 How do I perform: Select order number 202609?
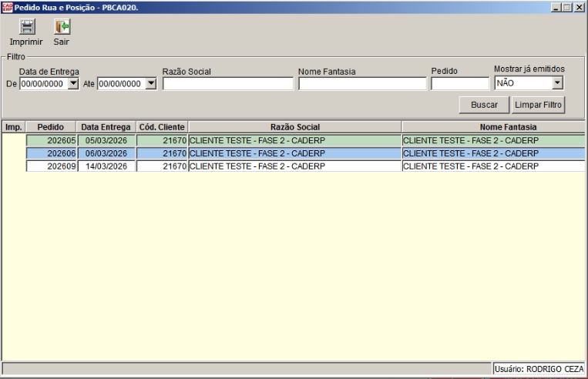coord(52,166)
